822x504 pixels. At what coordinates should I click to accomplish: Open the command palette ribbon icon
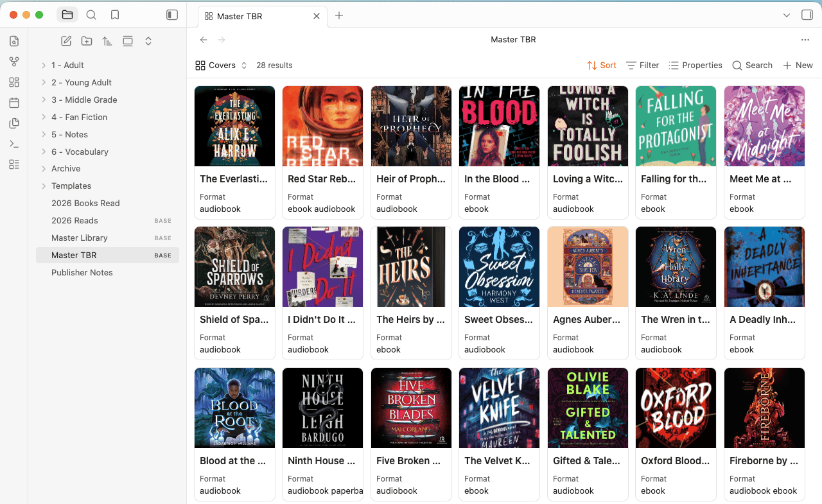click(x=14, y=144)
